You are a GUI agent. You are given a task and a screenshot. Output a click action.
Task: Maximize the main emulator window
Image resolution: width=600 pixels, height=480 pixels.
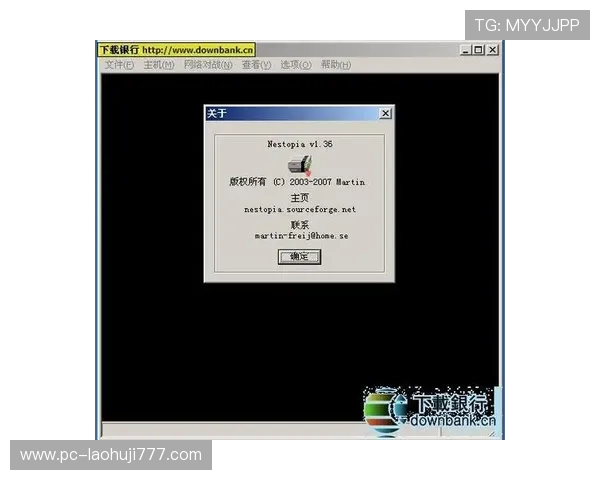click(479, 50)
